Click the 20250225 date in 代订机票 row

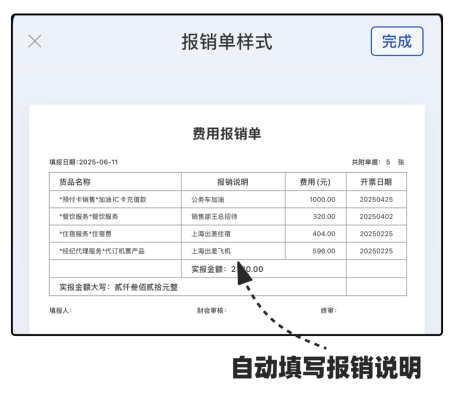click(376, 251)
